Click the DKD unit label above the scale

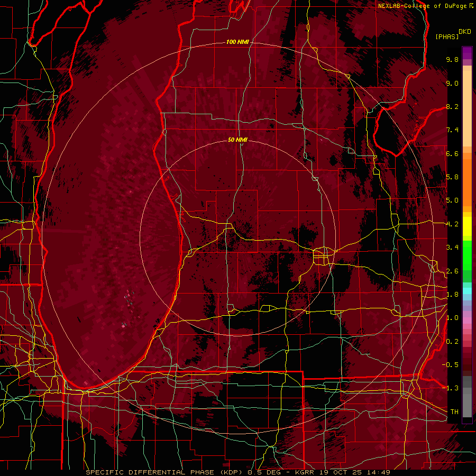coord(465,32)
